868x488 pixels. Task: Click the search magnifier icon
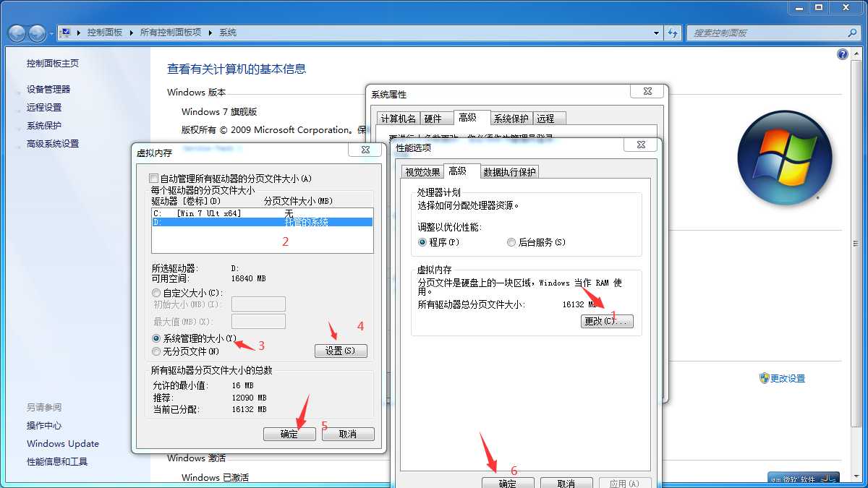(x=852, y=33)
